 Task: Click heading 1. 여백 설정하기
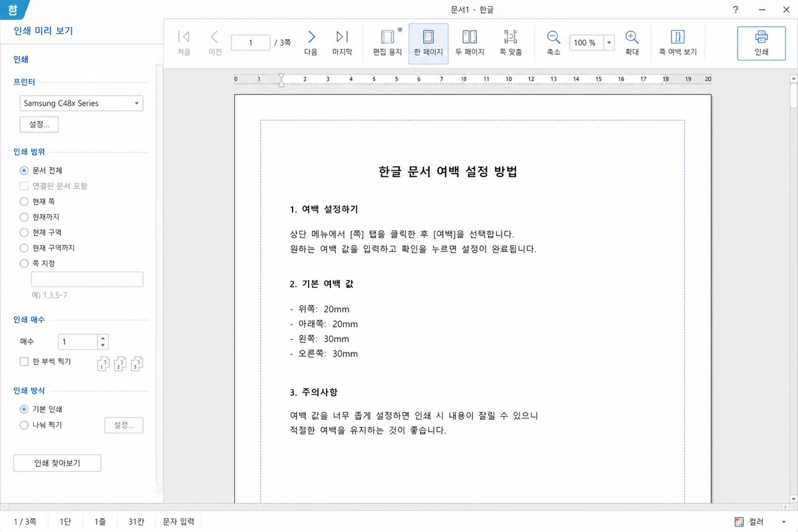(x=324, y=209)
